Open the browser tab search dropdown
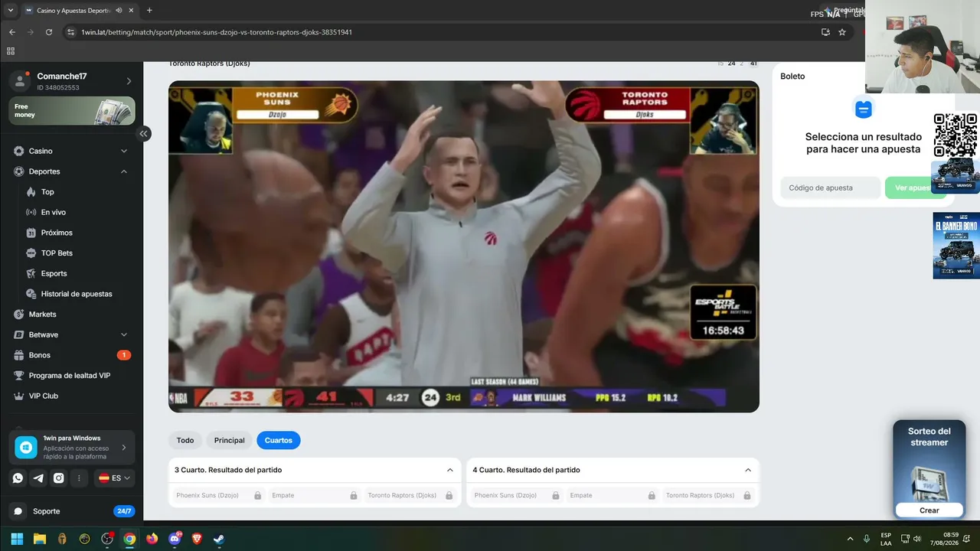 pyautogui.click(x=11, y=11)
